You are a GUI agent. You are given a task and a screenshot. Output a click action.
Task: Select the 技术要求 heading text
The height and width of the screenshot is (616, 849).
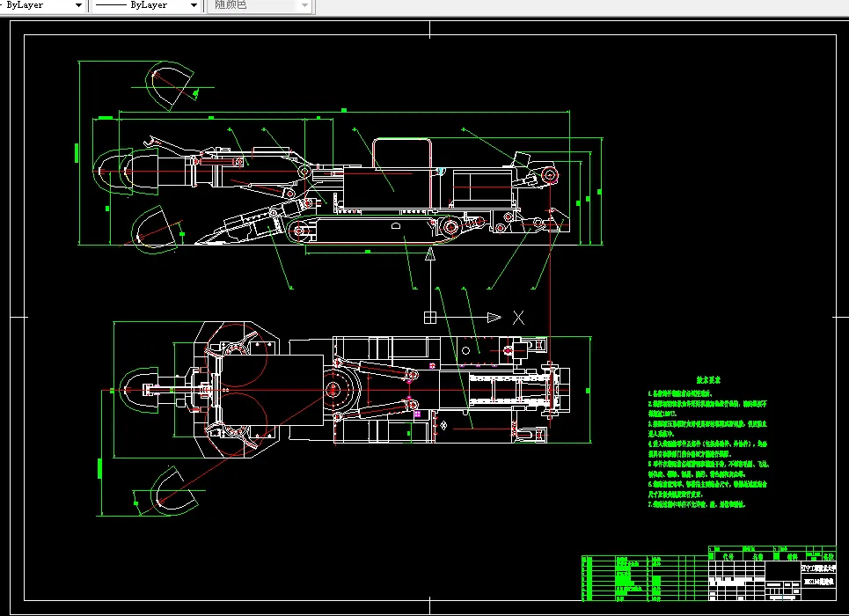(709, 380)
